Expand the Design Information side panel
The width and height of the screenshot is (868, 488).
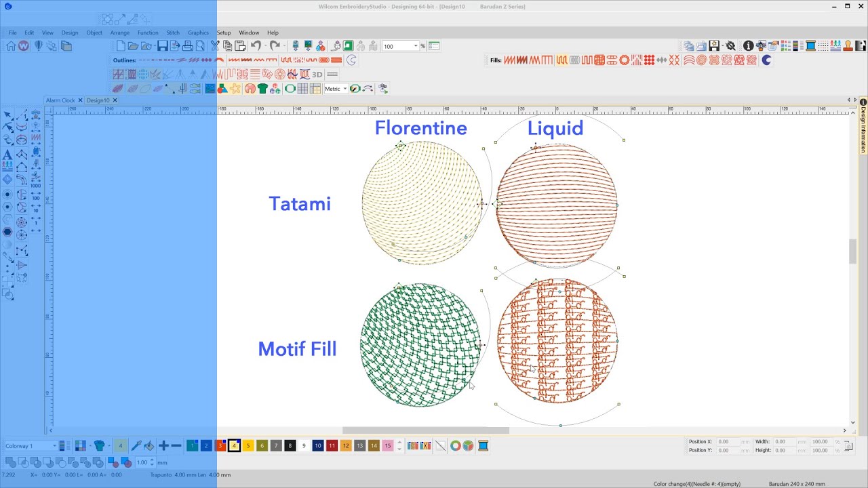[x=863, y=126]
